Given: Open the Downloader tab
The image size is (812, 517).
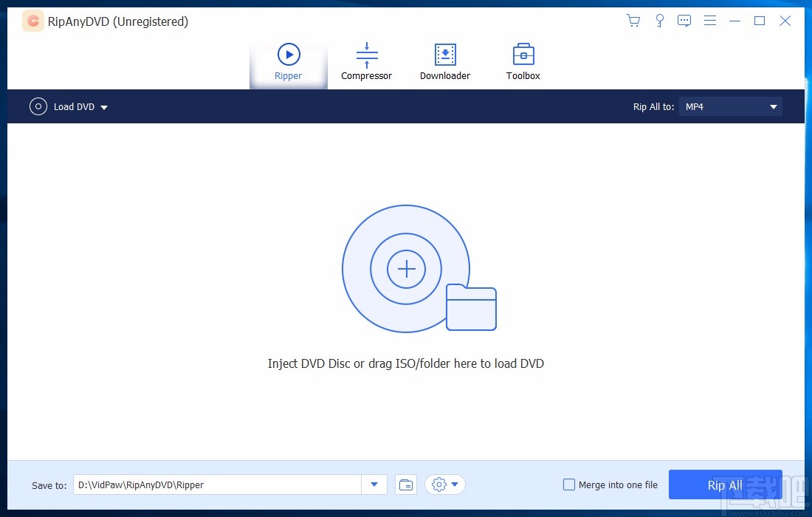Looking at the screenshot, I should pos(445,62).
